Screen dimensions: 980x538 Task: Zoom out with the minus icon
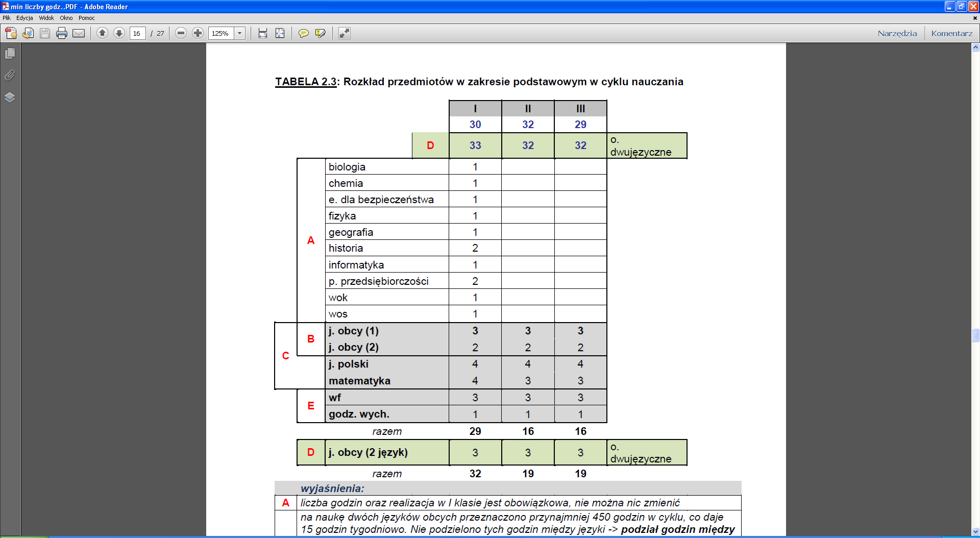181,33
